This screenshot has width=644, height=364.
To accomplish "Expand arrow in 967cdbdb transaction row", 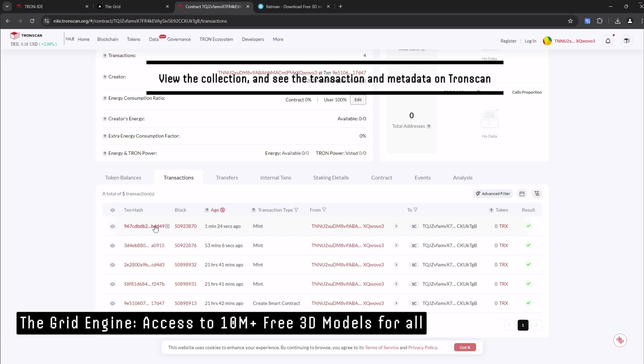I will pyautogui.click(x=396, y=226).
